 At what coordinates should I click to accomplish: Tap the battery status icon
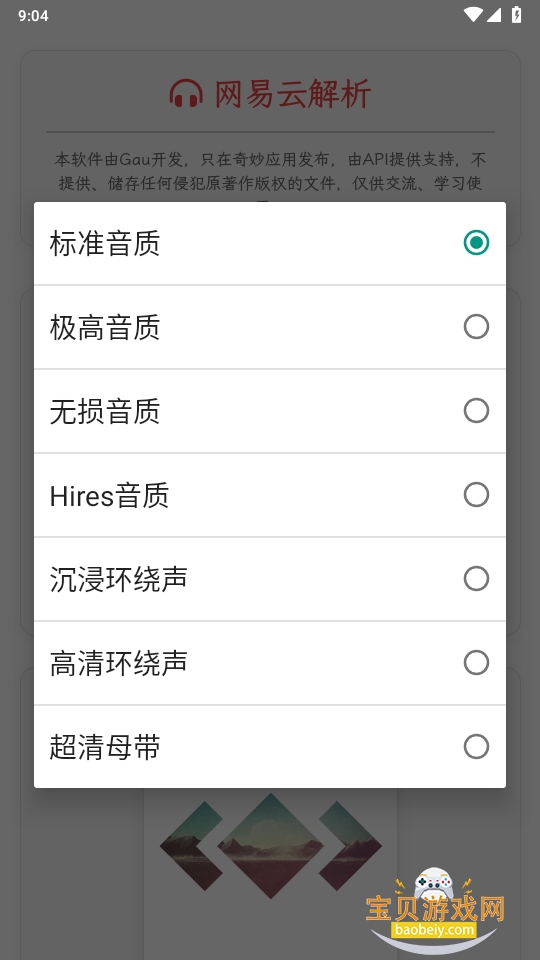(x=517, y=15)
